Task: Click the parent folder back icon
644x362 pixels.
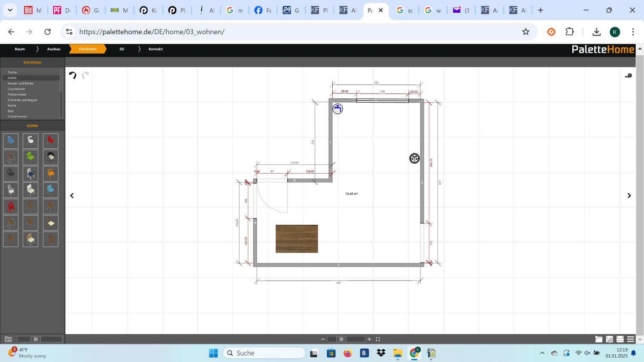Action: [x=8, y=339]
